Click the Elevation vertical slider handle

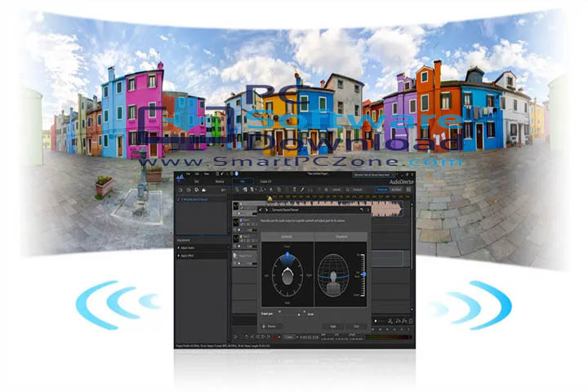pyautogui.click(x=364, y=274)
